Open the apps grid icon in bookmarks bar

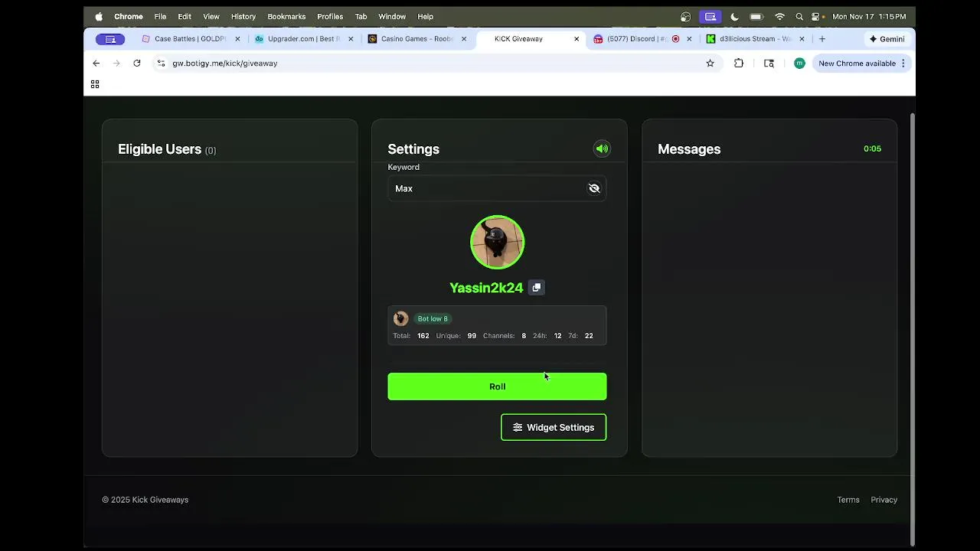[x=95, y=84]
